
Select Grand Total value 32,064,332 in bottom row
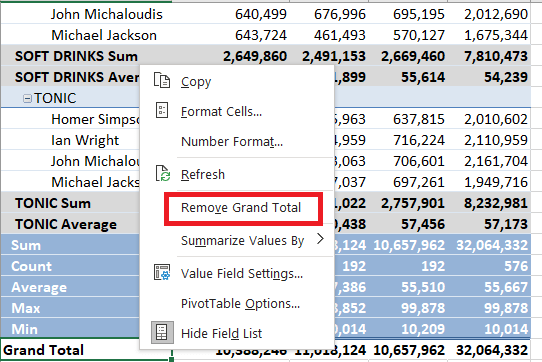pyautogui.click(x=492, y=350)
